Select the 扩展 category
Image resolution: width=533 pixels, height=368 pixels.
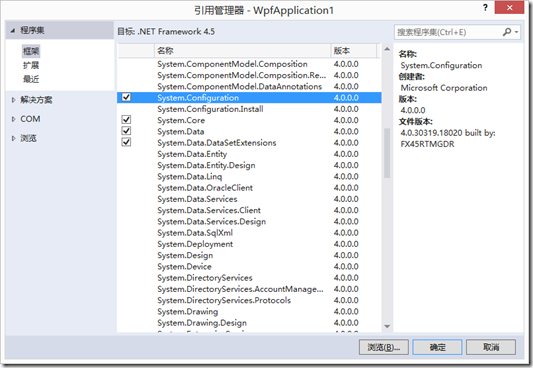tap(31, 65)
